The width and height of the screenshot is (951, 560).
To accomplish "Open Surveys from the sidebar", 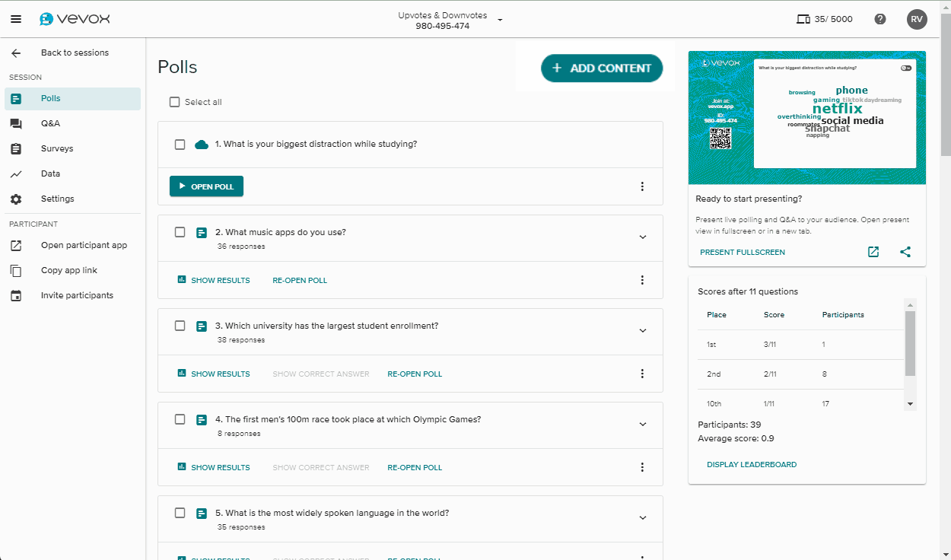I will point(57,148).
